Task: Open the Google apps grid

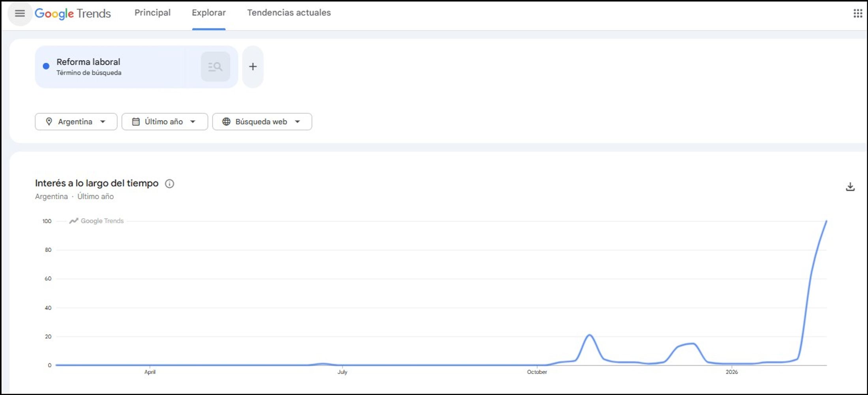Action: tap(857, 13)
